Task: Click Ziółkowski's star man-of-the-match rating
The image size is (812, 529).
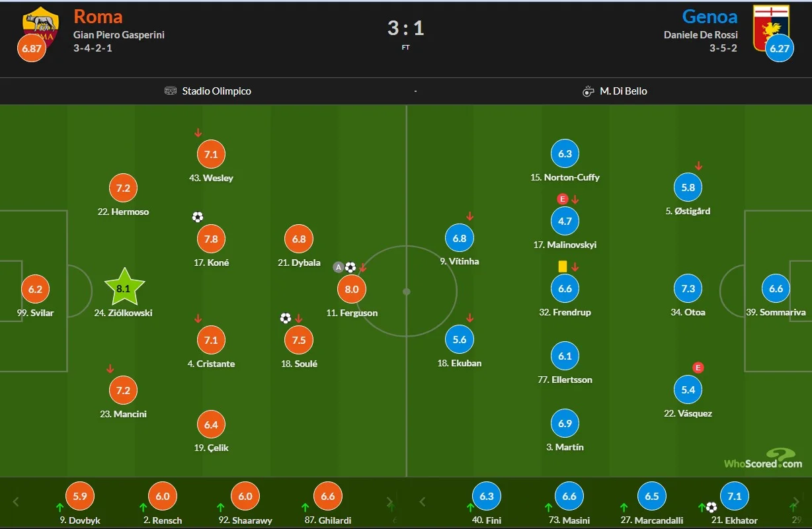Action: pyautogui.click(x=124, y=288)
